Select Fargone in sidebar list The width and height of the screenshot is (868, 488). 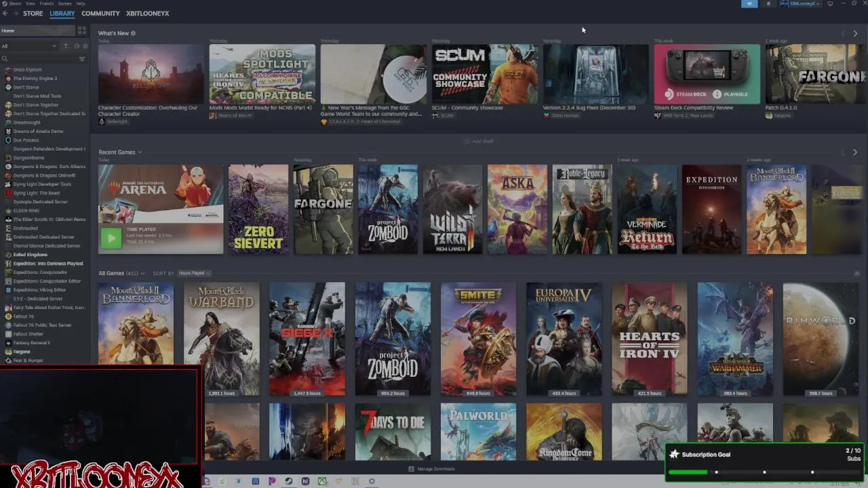(x=22, y=352)
